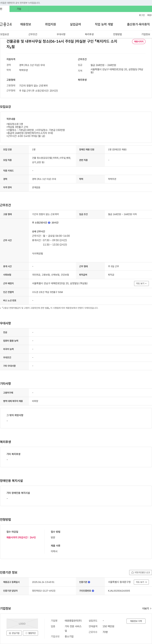Click the 채용시까지 badge
This screenshot has height=644, width=152.
[139, 42]
